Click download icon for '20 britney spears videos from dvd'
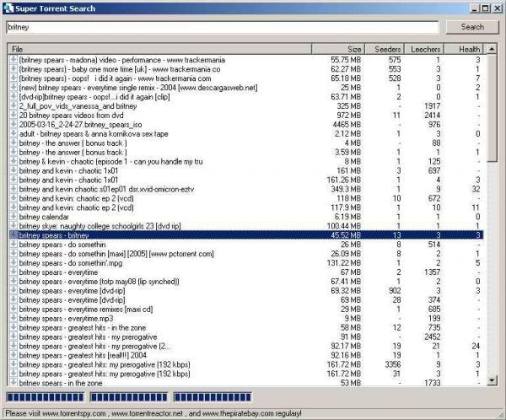The height and width of the screenshot is (420, 506). point(13,115)
